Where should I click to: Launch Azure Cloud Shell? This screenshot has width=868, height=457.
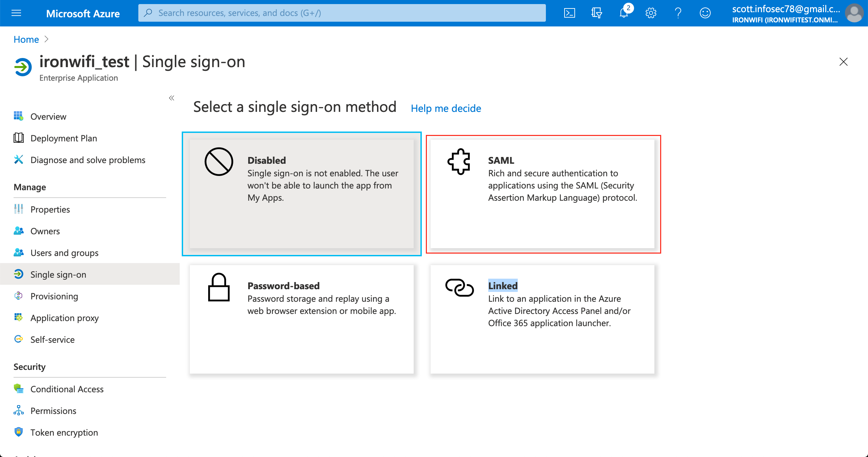click(x=569, y=13)
